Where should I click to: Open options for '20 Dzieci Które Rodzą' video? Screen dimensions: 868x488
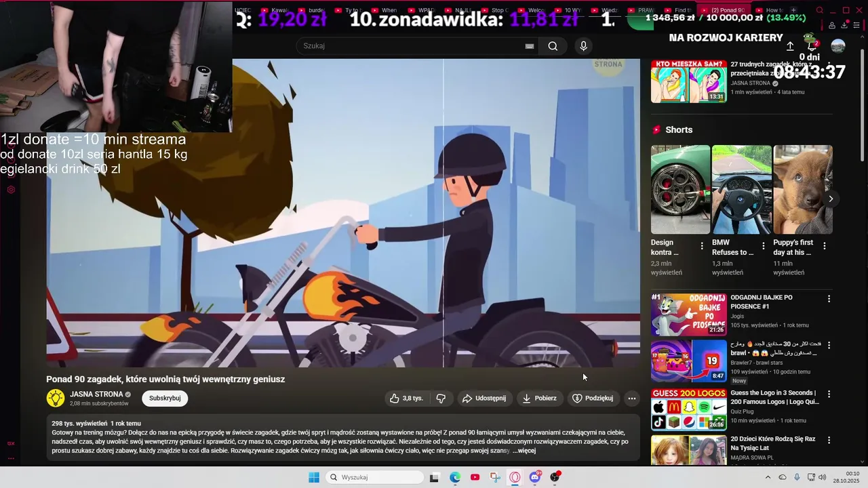(829, 441)
